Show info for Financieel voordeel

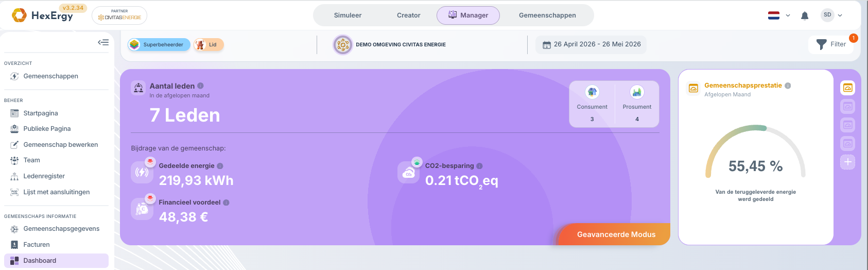pos(226,202)
